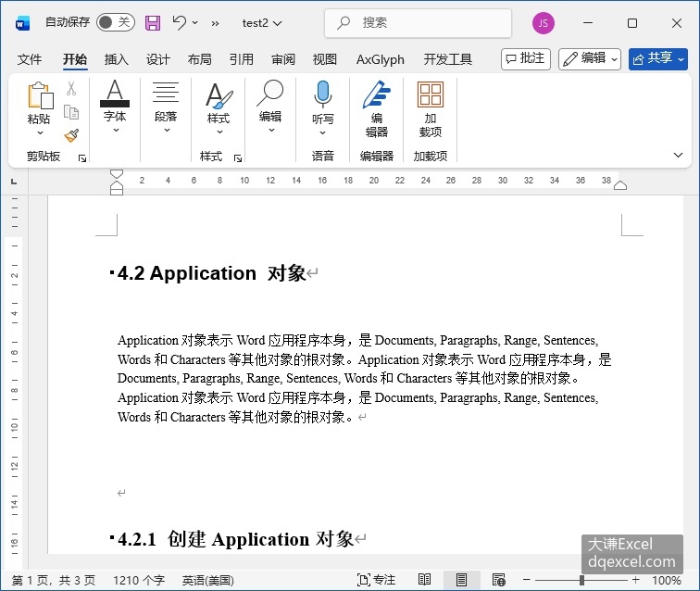The height and width of the screenshot is (591, 700).
Task: Open the 编辑 mode dropdown
Action: pos(589,59)
